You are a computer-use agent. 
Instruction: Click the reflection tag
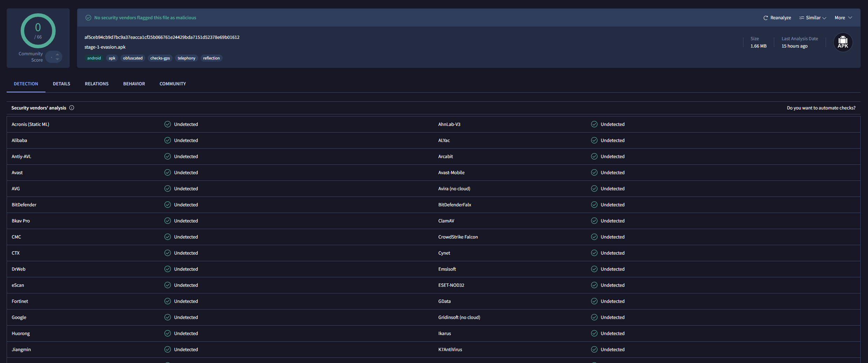coord(211,58)
